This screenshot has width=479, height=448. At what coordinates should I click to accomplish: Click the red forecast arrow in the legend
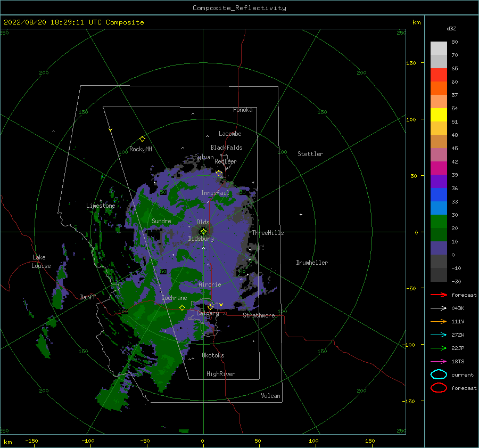pos(439,295)
